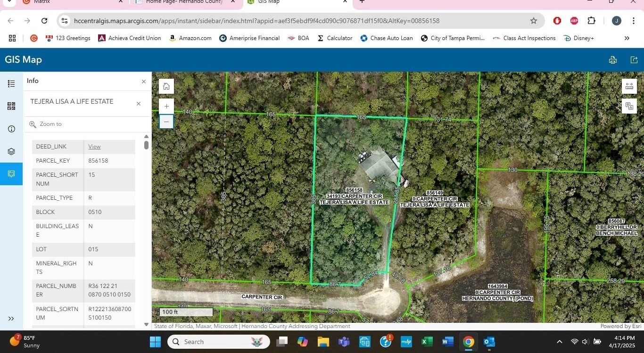Image resolution: width=644 pixels, height=353 pixels.
Task: Switch to the Home Page- Hernando County tab
Action: coord(184,2)
